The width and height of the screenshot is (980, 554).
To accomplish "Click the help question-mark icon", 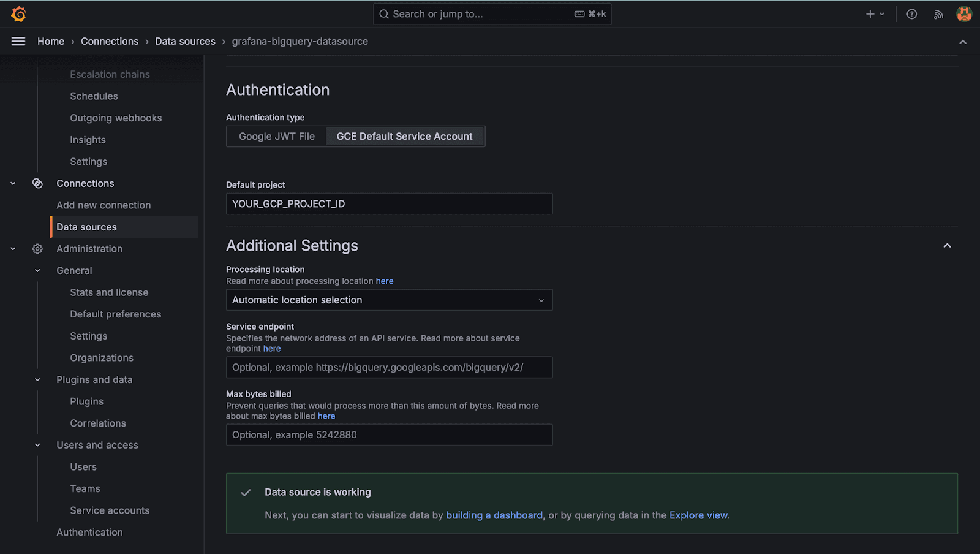I will [911, 13].
